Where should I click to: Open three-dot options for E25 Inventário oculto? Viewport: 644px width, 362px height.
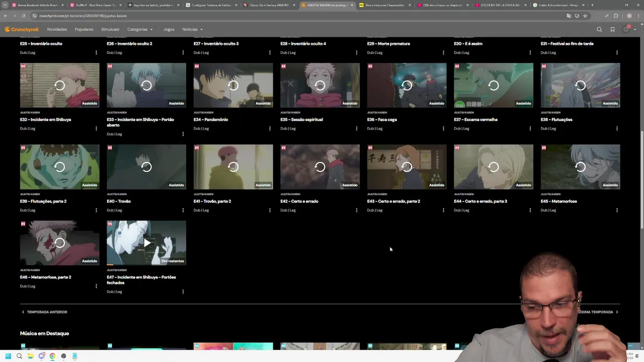coord(96,53)
